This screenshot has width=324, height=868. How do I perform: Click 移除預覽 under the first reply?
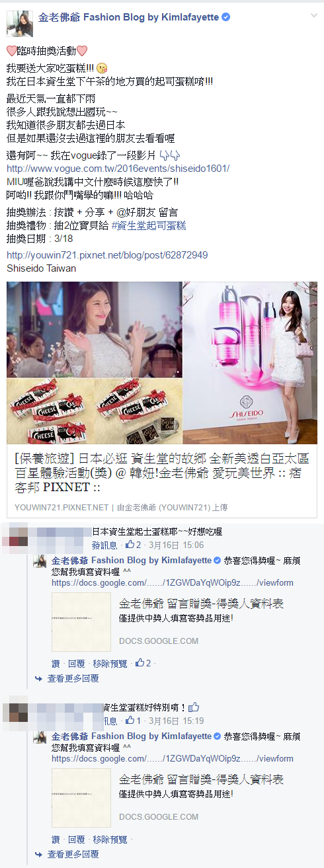coord(110,663)
